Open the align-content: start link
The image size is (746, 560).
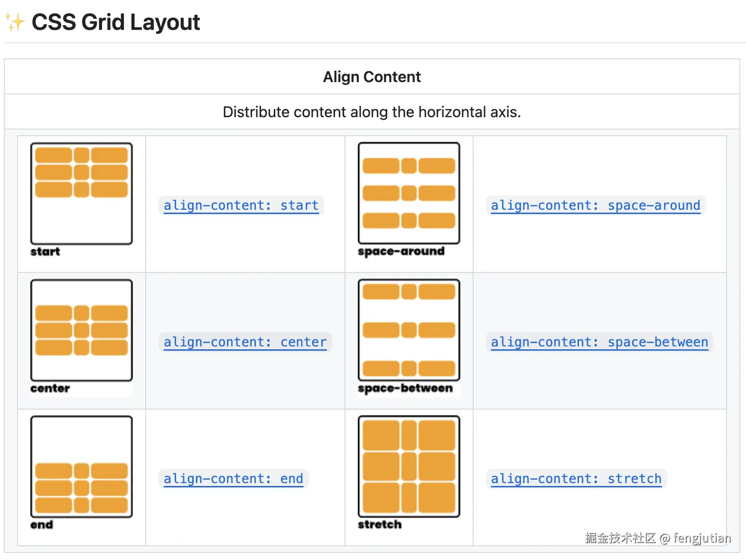pyautogui.click(x=241, y=205)
